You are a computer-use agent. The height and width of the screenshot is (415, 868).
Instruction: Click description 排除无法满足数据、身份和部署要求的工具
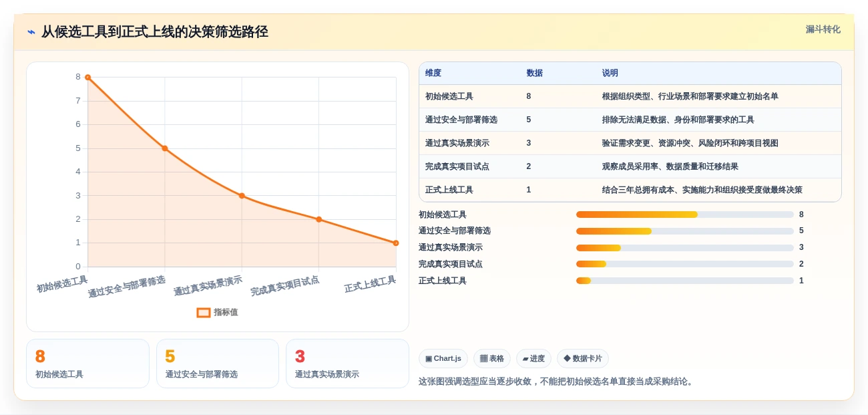pyautogui.click(x=678, y=120)
